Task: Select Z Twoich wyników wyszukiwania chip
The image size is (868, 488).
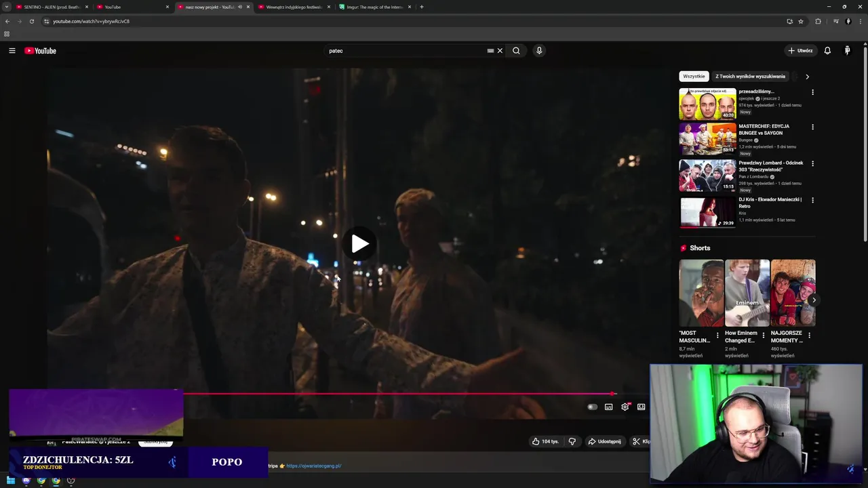Action: point(750,77)
